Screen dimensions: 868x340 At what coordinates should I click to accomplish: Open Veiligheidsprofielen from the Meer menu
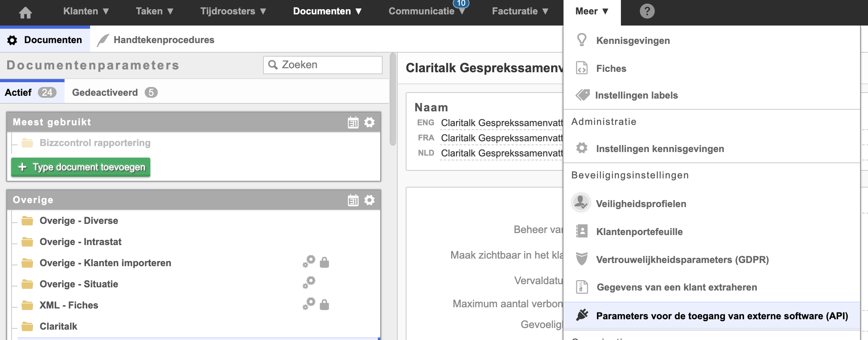click(641, 204)
